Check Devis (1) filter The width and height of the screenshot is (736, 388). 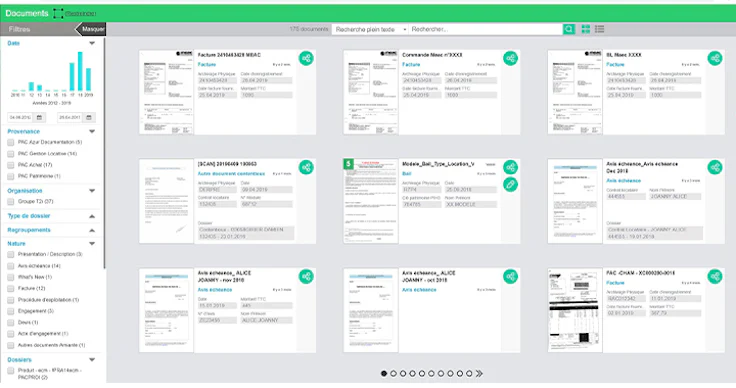(11, 322)
